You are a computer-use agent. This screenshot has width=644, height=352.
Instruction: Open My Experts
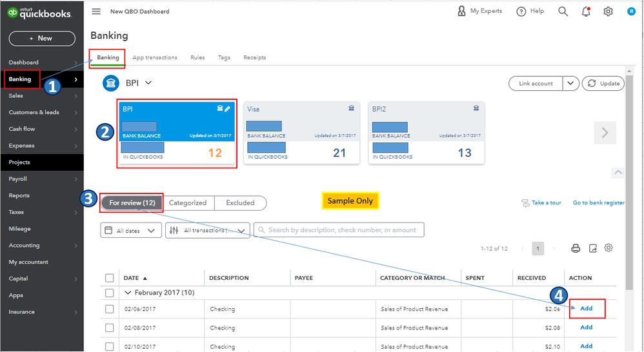[x=479, y=11]
